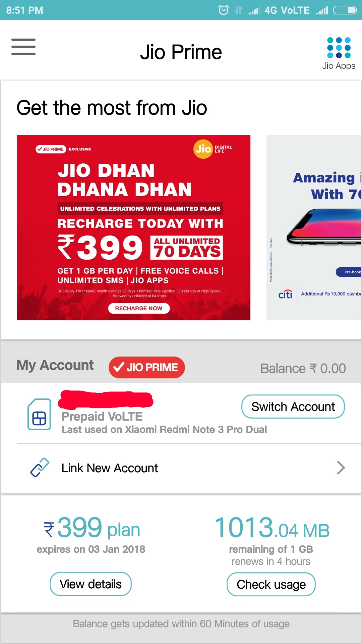Open the Jio Dhan Dhana Dhan banner
The width and height of the screenshot is (362, 644).
134,228
